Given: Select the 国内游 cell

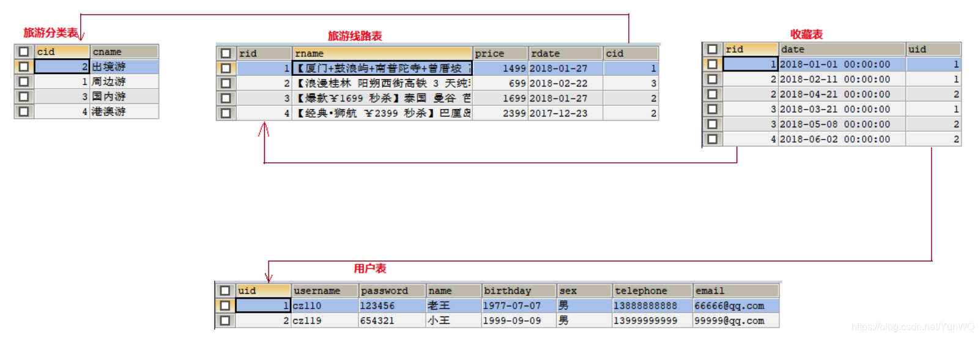Looking at the screenshot, I should 125,96.
